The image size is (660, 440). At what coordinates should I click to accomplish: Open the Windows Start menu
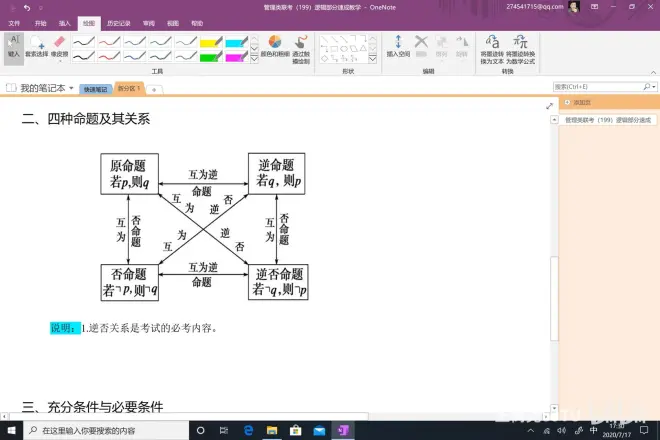point(10,430)
